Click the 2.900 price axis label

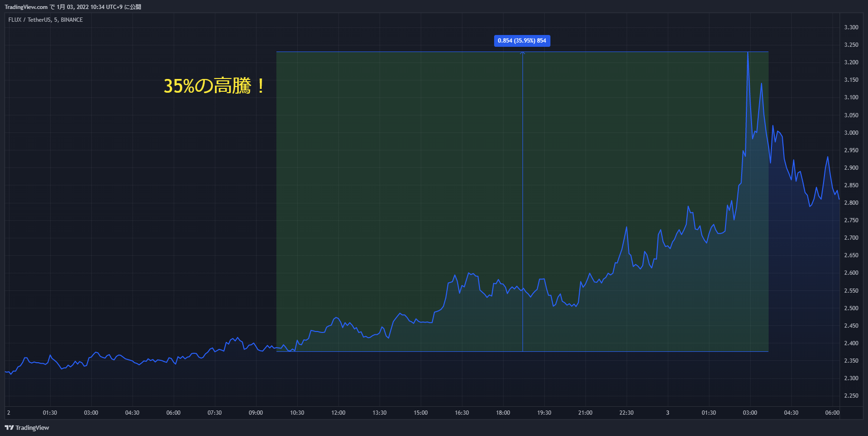(x=851, y=168)
